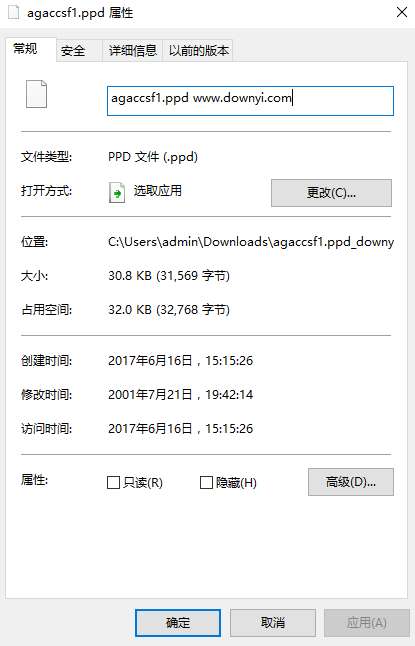Click the 修改时间 date value
Viewport: 415px width, 646px height.
pyautogui.click(x=181, y=395)
